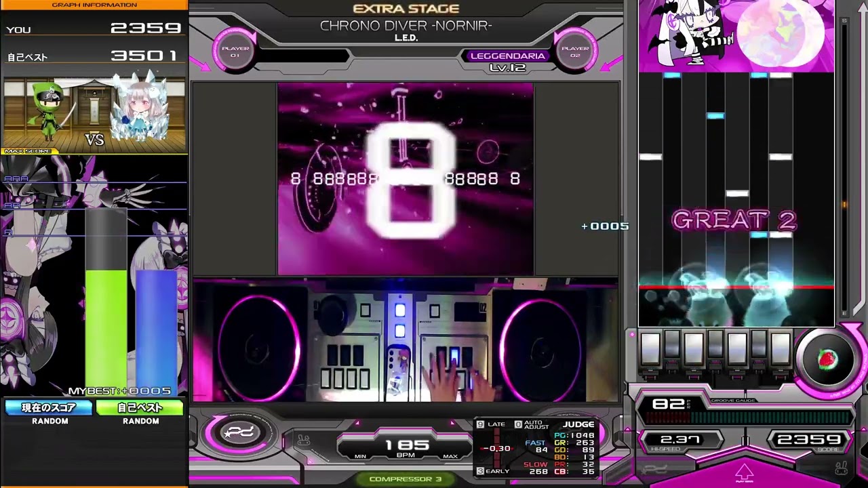Click the MAX label in the BPM panel

(x=450, y=456)
